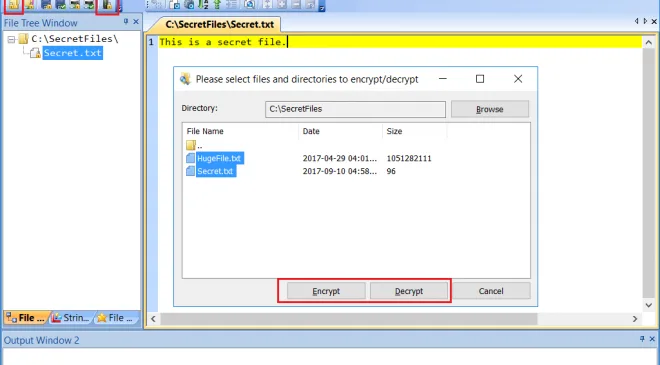This screenshot has width=660, height=365.
Task: Maximize the encrypt/decrypt dialog
Action: click(480, 79)
